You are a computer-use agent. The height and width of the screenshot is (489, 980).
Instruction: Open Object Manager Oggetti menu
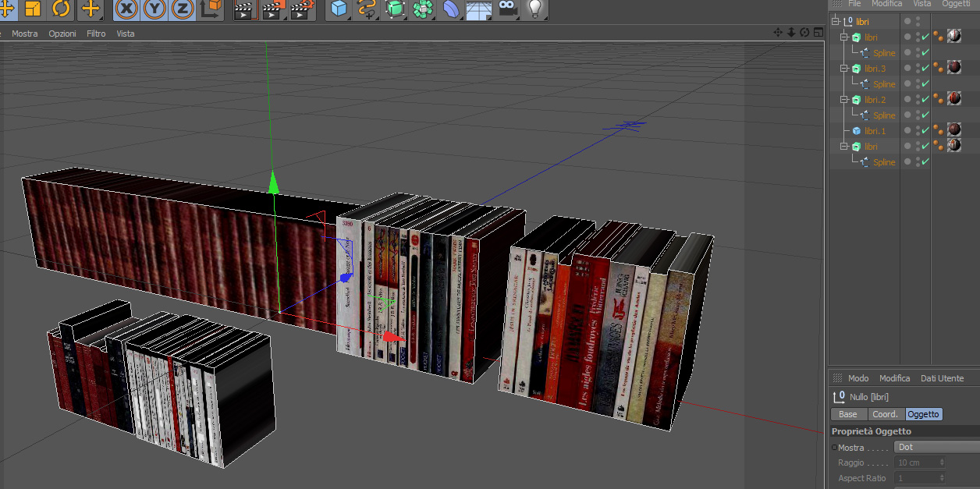[956, 4]
